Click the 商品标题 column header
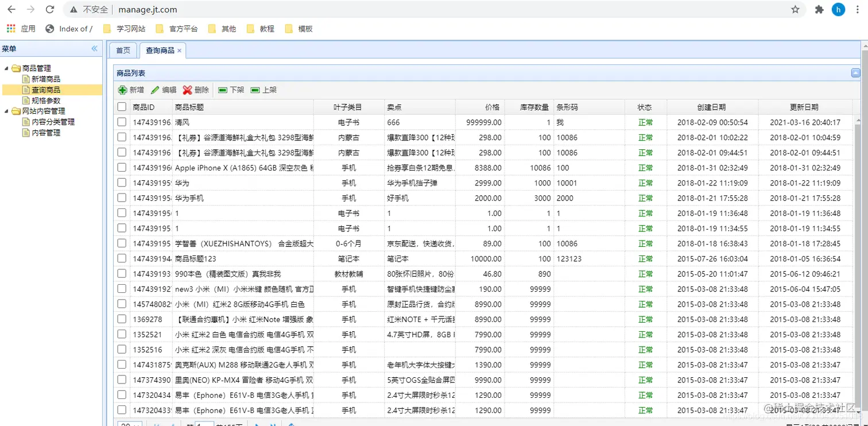Viewport: 868px width, 426px height. pos(243,107)
